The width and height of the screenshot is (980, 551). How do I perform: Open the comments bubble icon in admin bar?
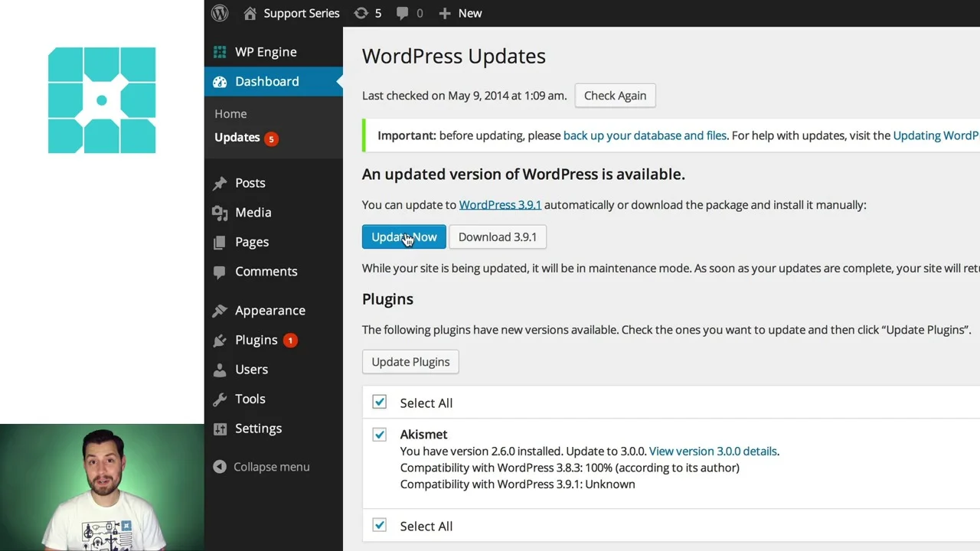tap(402, 13)
